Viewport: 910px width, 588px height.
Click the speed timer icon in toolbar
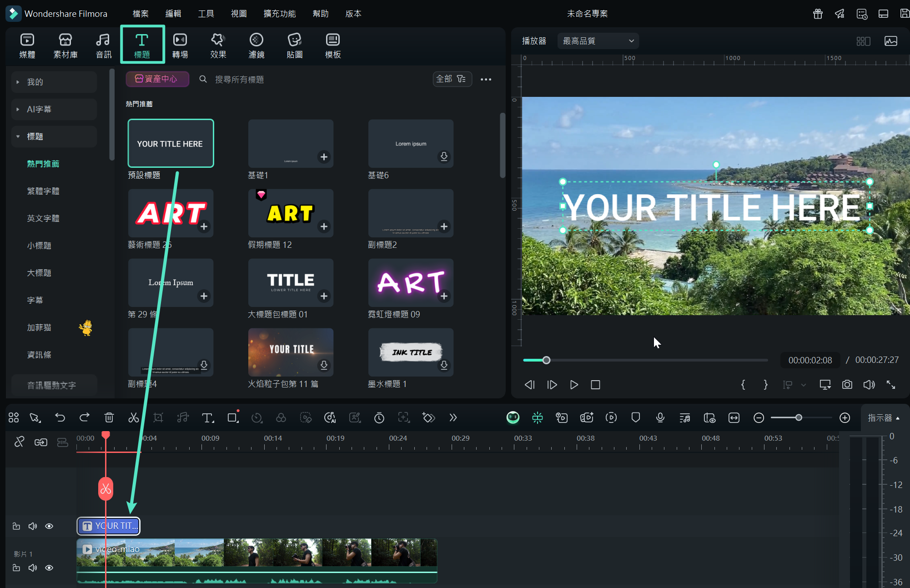(x=379, y=417)
